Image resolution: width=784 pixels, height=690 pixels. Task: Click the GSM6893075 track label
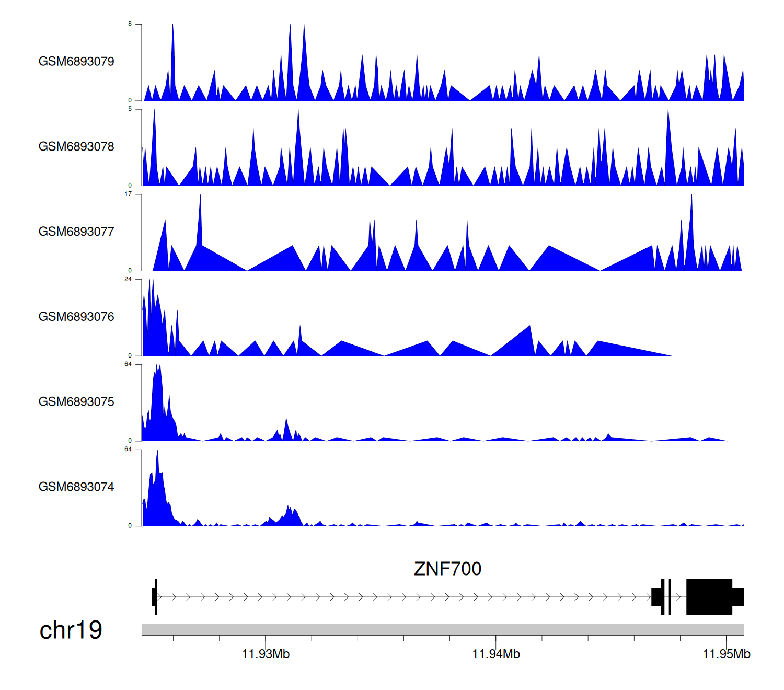tap(76, 402)
